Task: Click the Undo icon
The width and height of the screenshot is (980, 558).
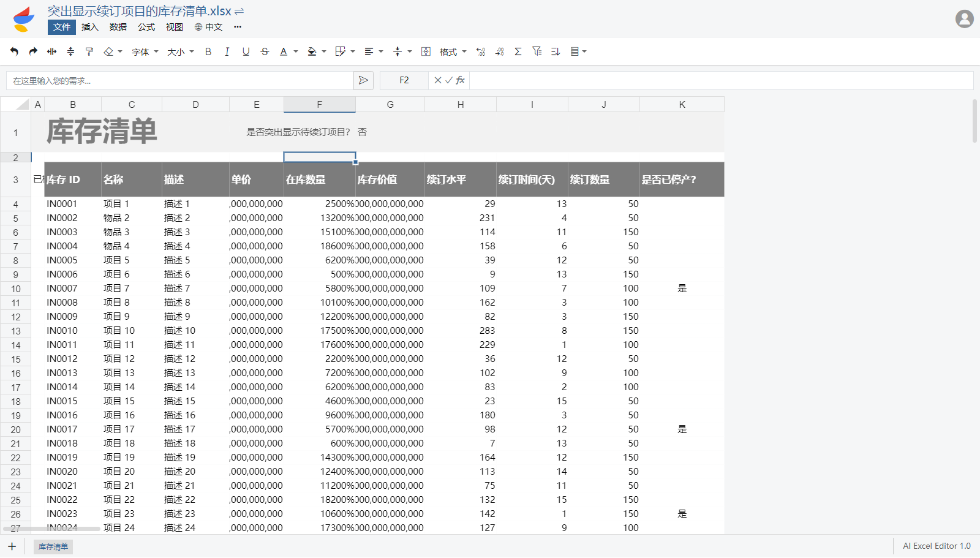Action: pos(13,51)
